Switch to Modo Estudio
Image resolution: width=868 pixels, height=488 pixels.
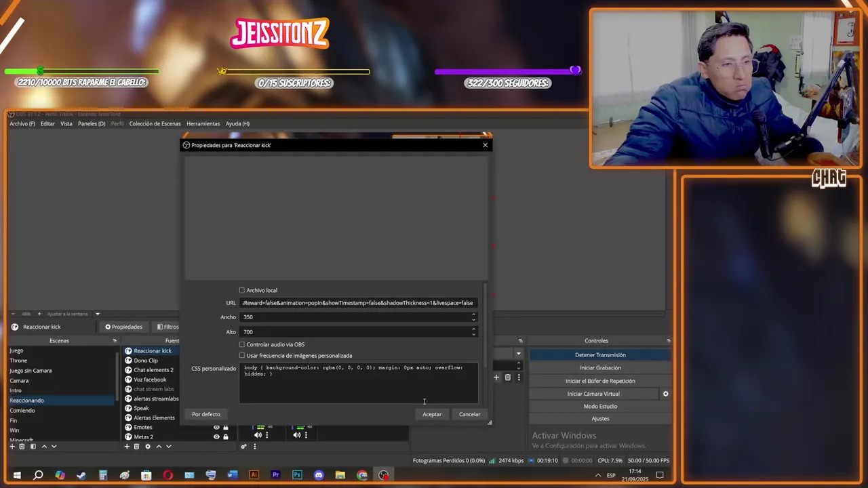click(600, 406)
